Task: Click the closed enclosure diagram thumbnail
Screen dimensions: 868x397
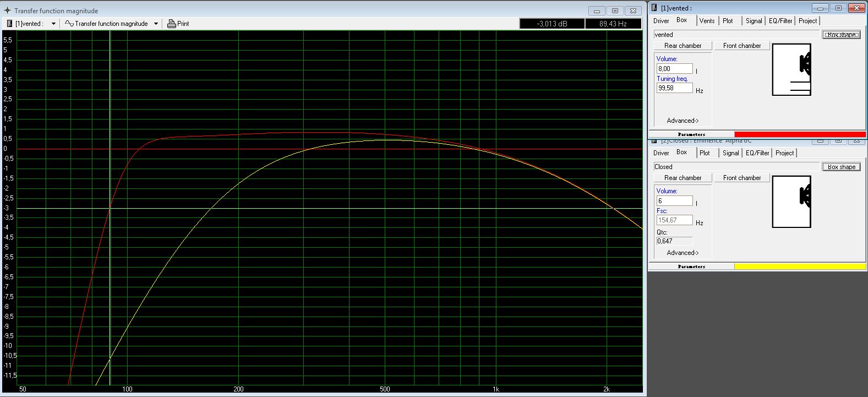Action: pyautogui.click(x=791, y=202)
